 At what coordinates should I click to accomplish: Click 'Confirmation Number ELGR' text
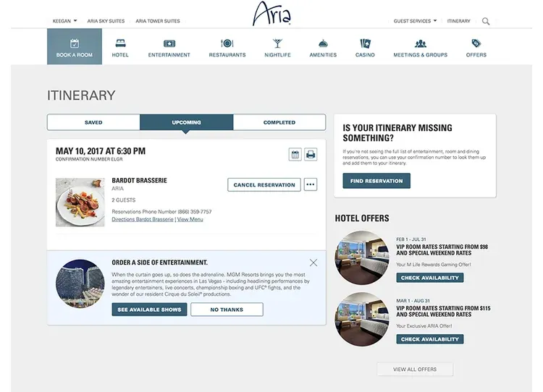89,159
